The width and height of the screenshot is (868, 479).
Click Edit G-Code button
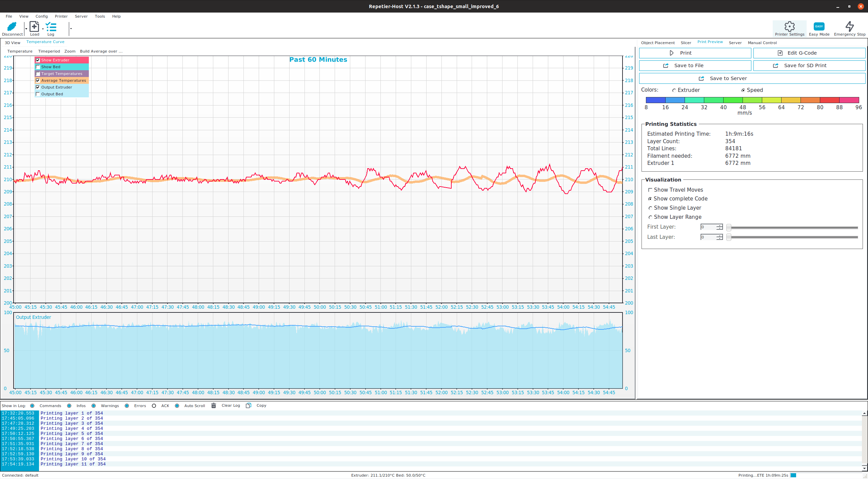click(809, 53)
